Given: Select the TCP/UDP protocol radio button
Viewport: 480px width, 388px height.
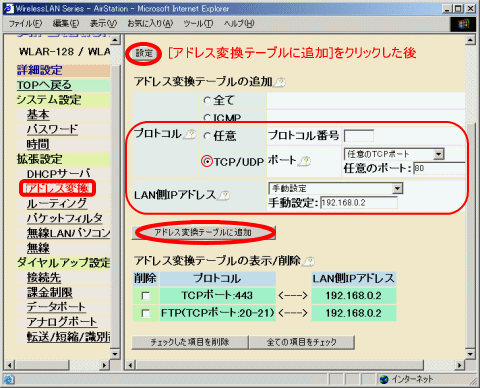Looking at the screenshot, I should 207,162.
